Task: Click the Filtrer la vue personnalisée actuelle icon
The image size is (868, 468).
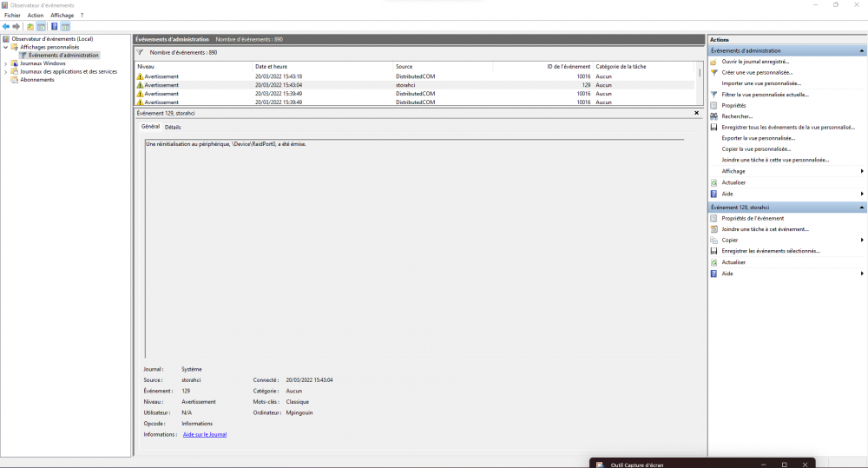Action: point(714,95)
